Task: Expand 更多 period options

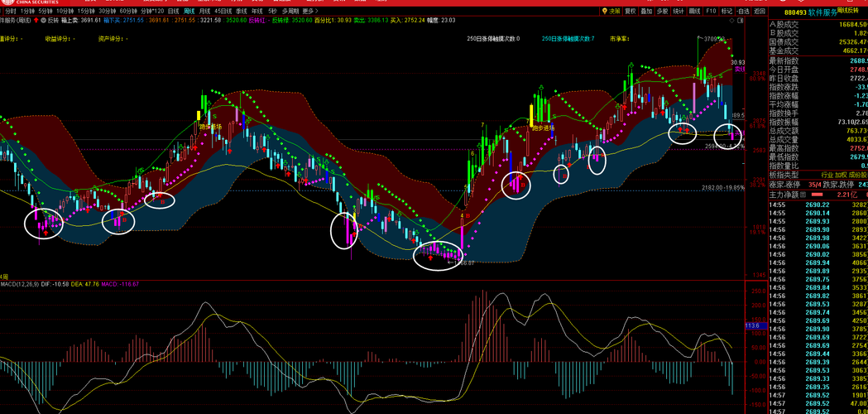Action: click(x=309, y=11)
